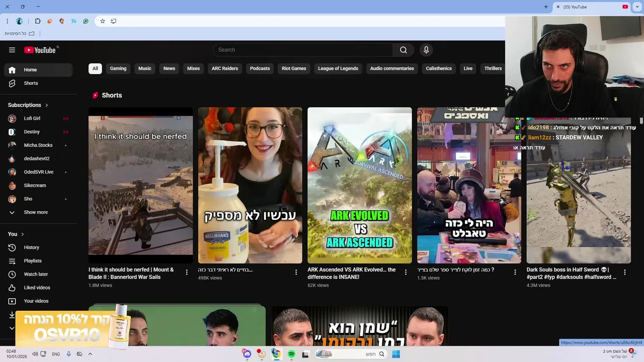Open 'ARK Ascended VS ARK Evolved' title link
The width and height of the screenshot is (644, 362).
click(x=352, y=274)
